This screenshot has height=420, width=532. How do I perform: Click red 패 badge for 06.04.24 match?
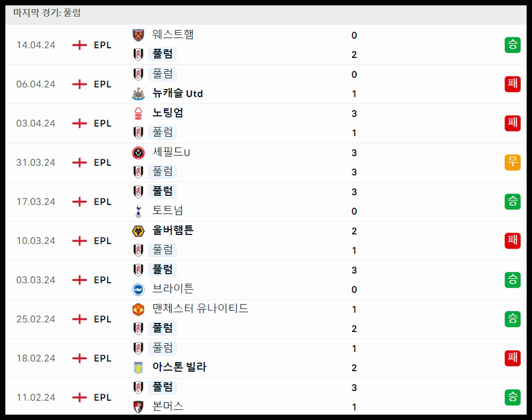512,84
